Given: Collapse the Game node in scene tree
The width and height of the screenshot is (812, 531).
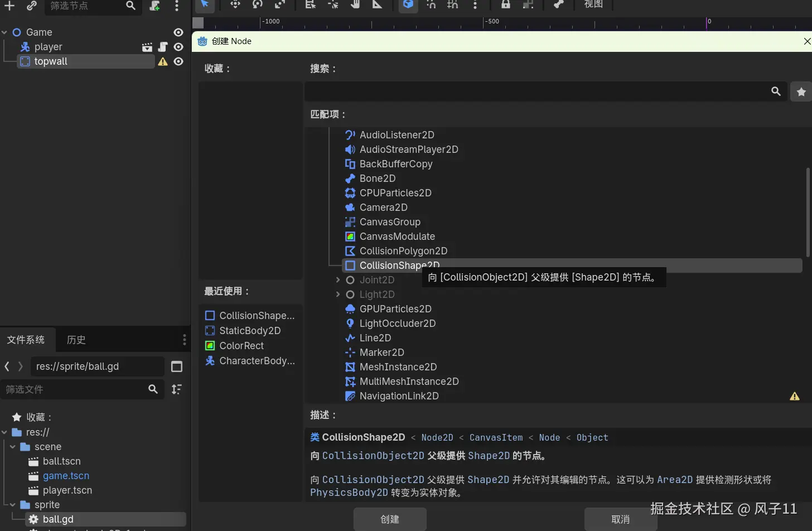Looking at the screenshot, I should [x=4, y=32].
